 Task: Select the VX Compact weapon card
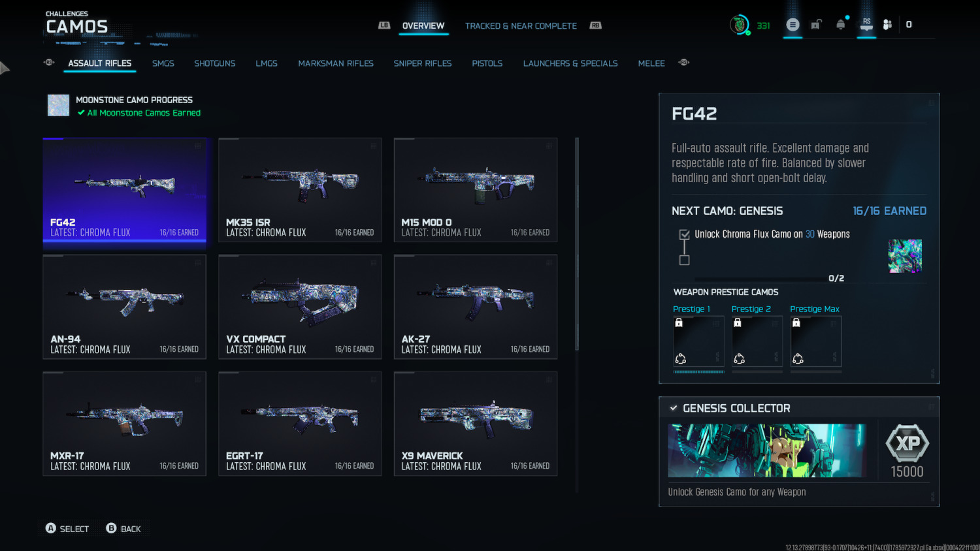pyautogui.click(x=300, y=307)
